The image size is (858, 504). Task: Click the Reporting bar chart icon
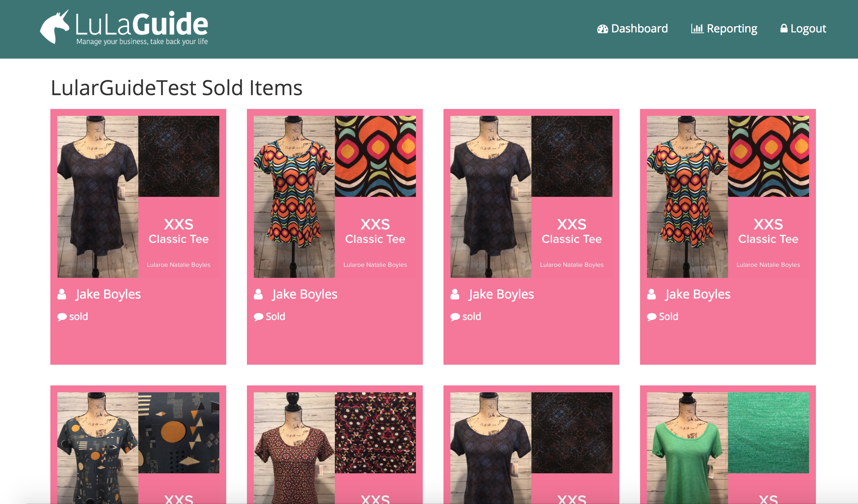(697, 29)
